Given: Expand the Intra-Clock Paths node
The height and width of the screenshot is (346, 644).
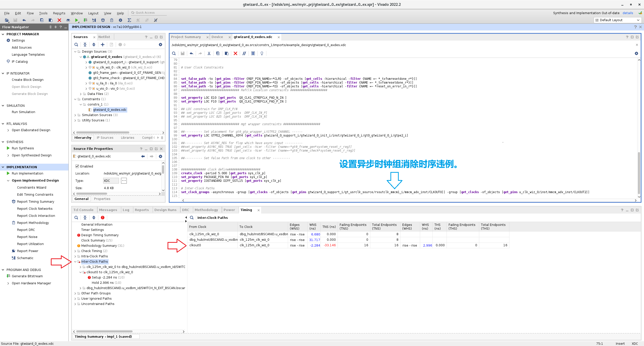Looking at the screenshot, I should coord(75,256).
